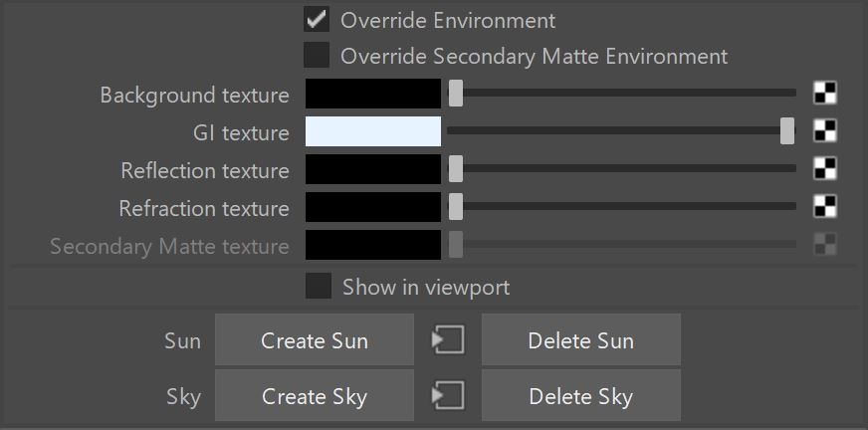
Task: Enable Override Secondary Matte Environment
Action: (x=317, y=55)
